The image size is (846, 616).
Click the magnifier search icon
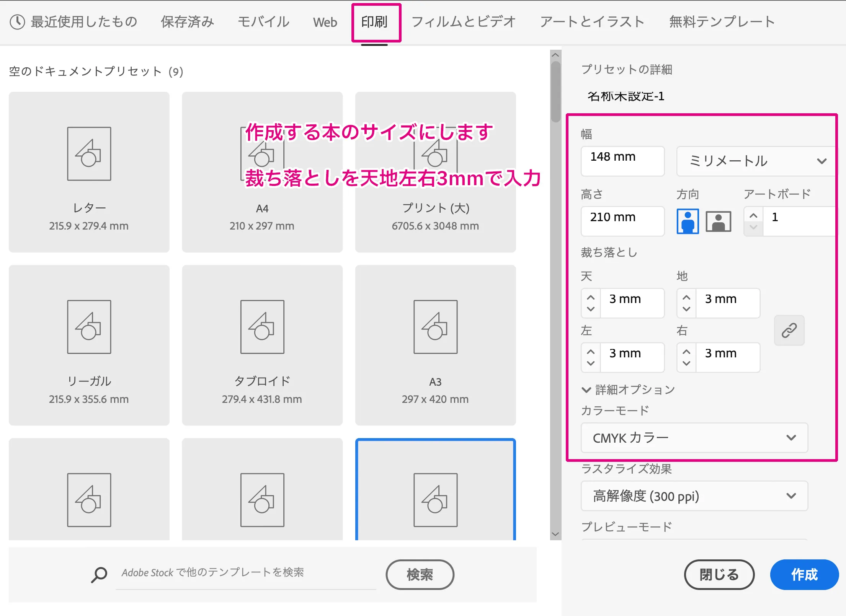tap(99, 574)
